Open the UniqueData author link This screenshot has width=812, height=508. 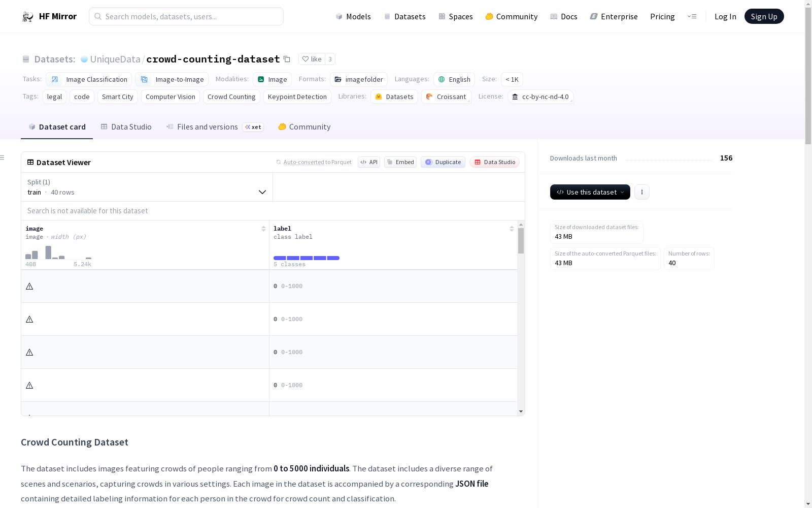[x=115, y=59]
